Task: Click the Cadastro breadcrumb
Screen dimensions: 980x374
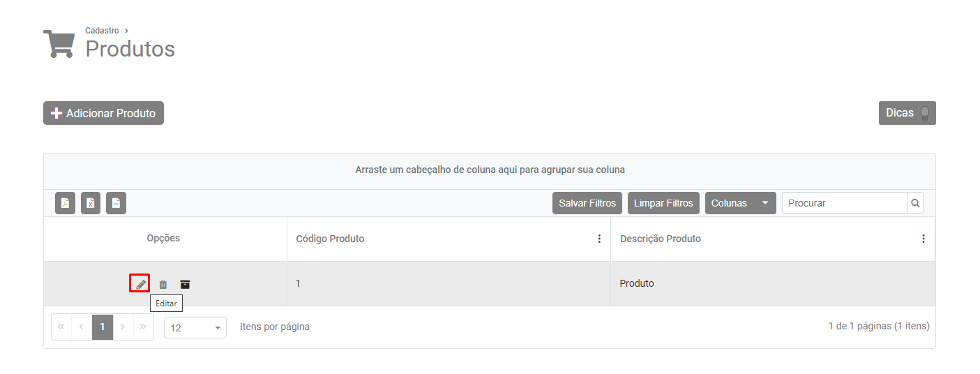Action: pos(102,31)
